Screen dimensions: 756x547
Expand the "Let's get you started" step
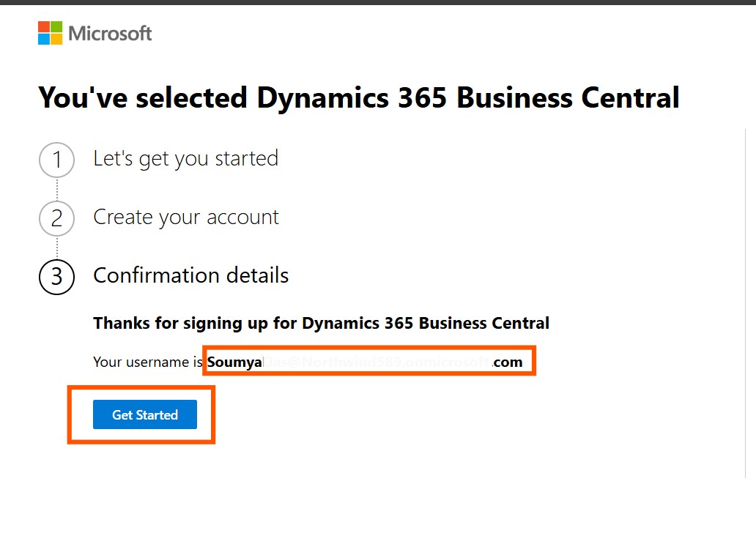(185, 159)
